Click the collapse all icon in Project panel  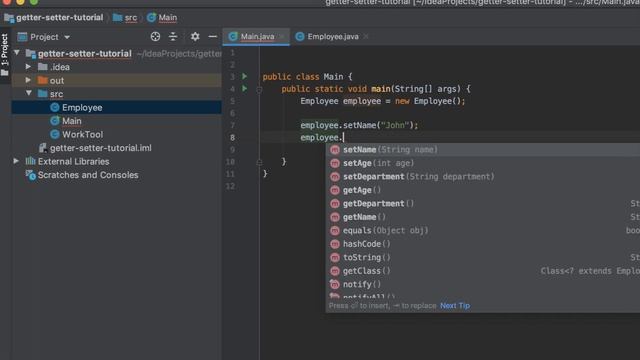tap(173, 37)
